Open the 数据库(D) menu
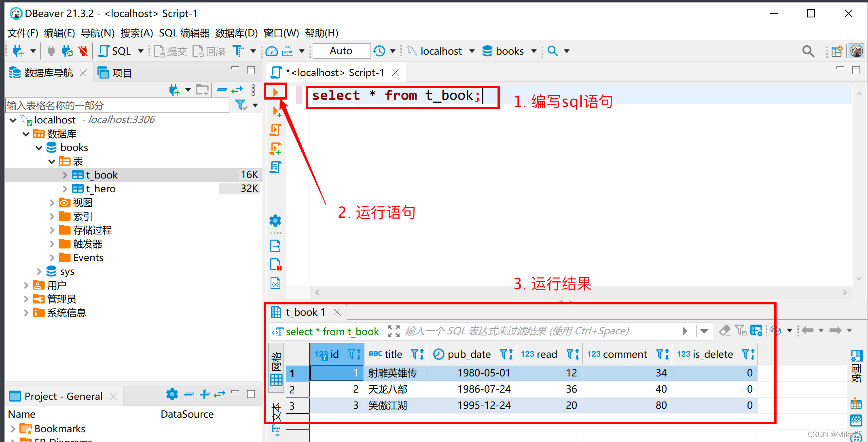Image resolution: width=868 pixels, height=442 pixels. tap(236, 33)
